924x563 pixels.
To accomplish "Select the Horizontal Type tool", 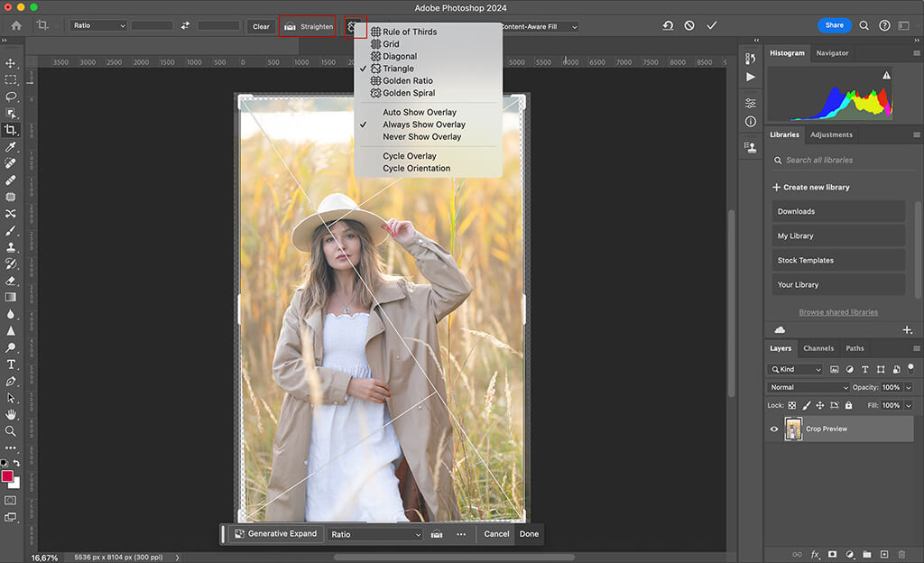I will click(x=11, y=363).
